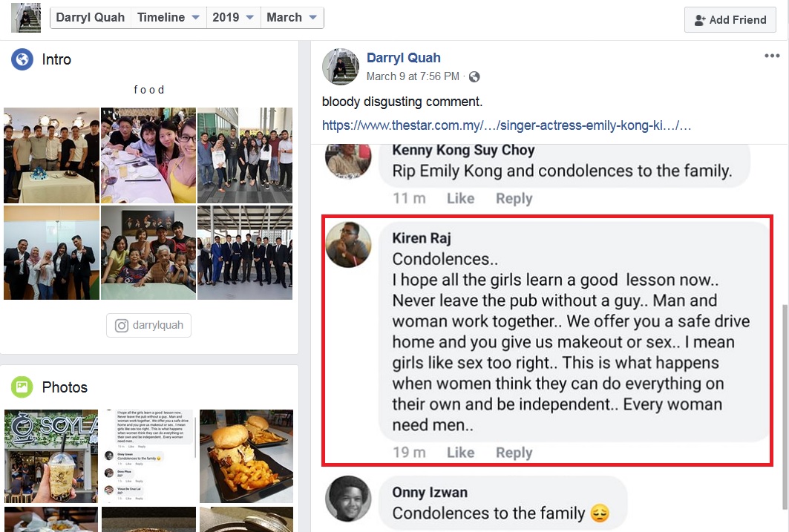789x532 pixels.
Task: Open the Soylab drink photo thumbnail
Action: (51, 456)
